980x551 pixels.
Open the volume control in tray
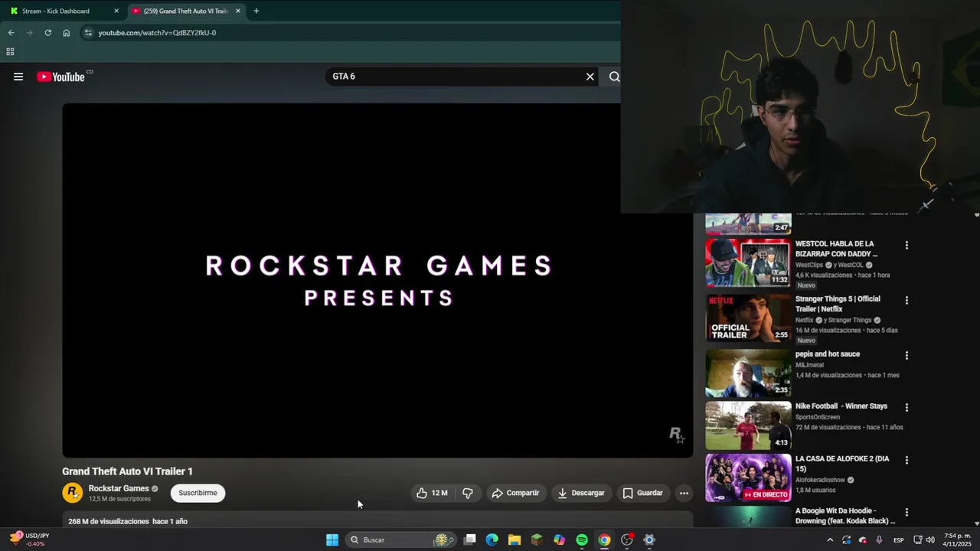coord(929,540)
